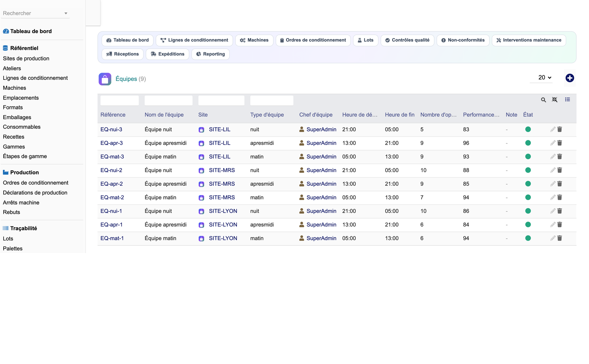Open the 20 rows per page dropdown
Image resolution: width=589 pixels, height=364 pixels.
[545, 78]
